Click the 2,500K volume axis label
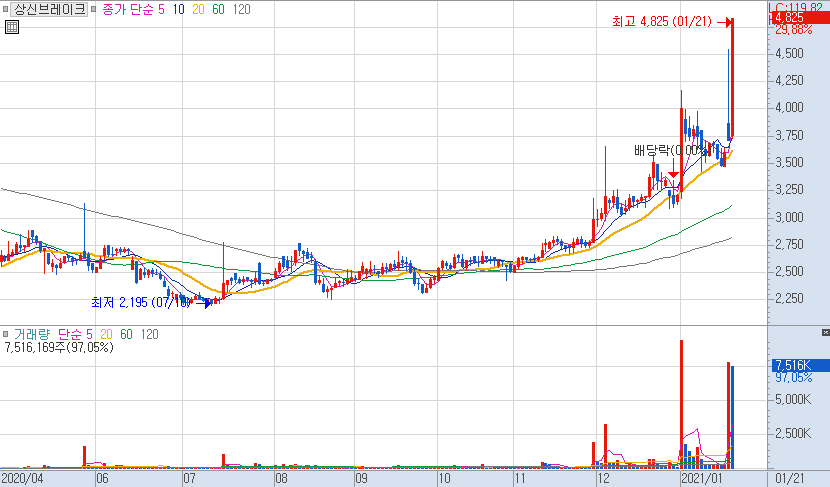830x487 pixels. point(792,434)
